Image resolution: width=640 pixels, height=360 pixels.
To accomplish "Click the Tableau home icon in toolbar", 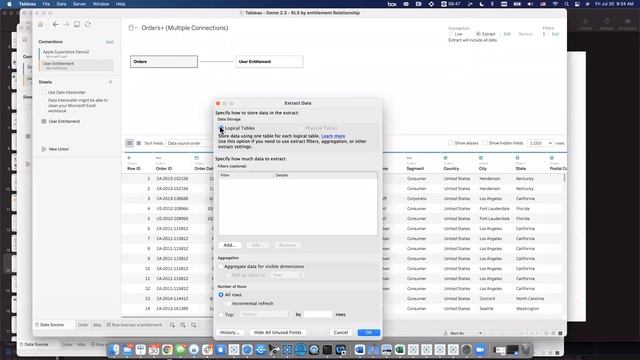I will (41, 24).
